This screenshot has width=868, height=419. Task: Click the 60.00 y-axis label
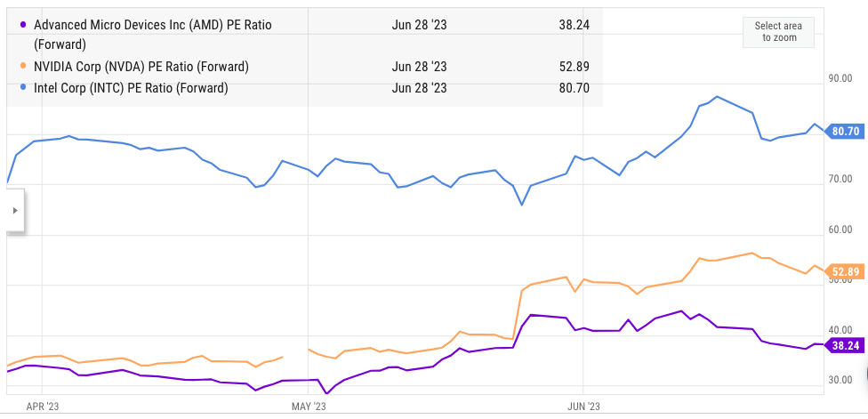point(840,230)
